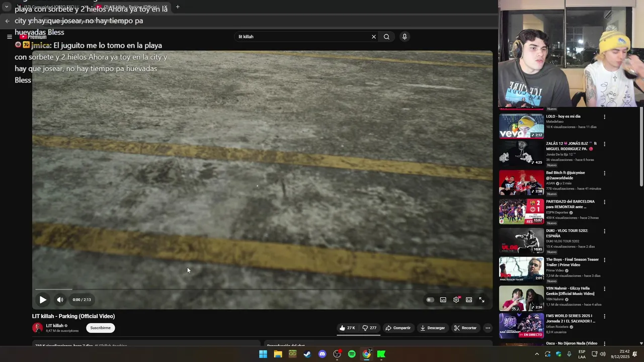This screenshot has width=644, height=362.
Task: Open options for the 'ZALÁS 12' video
Action: 604,144
